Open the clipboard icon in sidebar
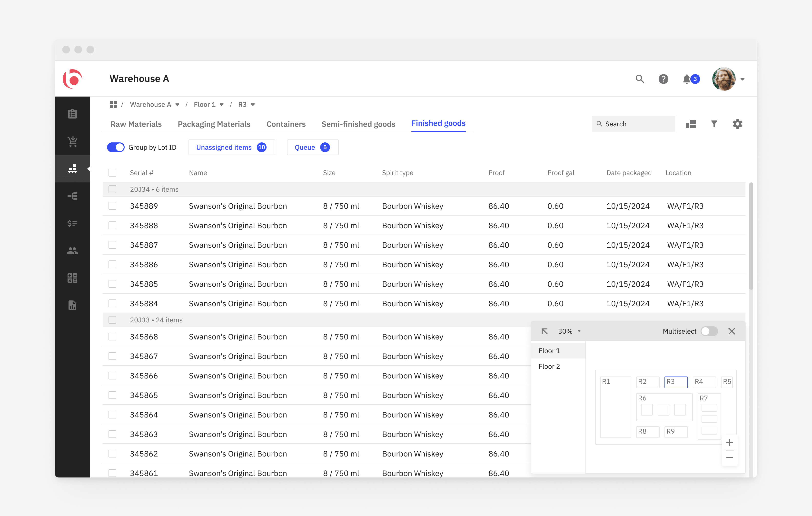Screen dimensions: 812x516 coord(72,114)
